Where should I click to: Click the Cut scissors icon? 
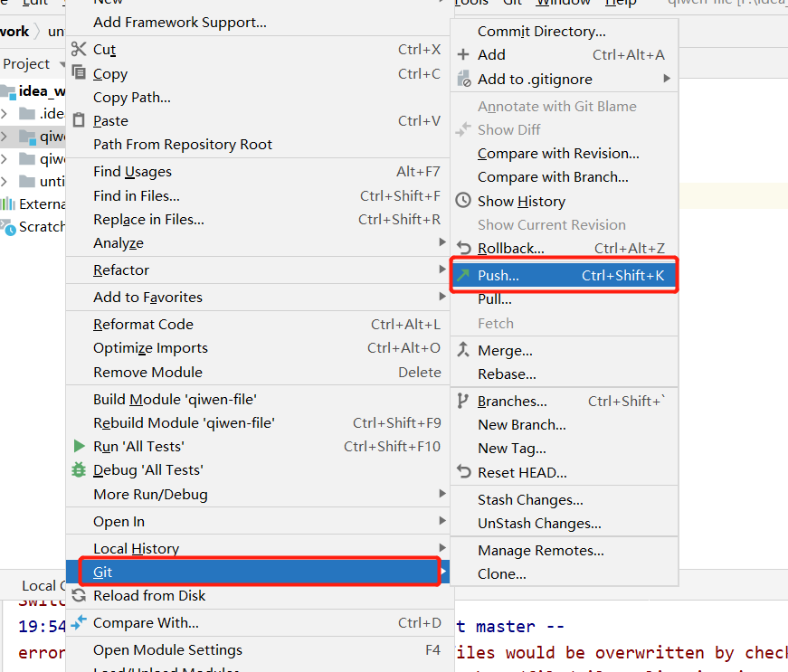[x=79, y=49]
